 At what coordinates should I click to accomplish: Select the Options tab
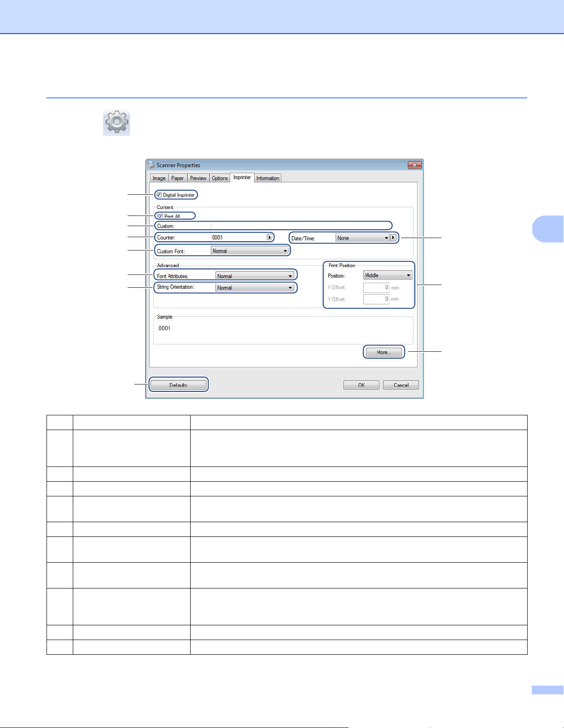(220, 178)
